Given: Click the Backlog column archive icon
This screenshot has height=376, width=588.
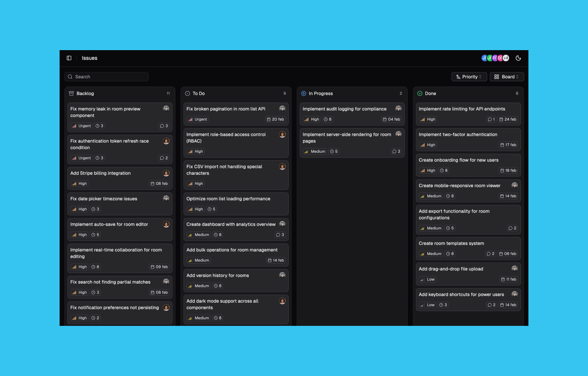Looking at the screenshot, I should (x=71, y=93).
